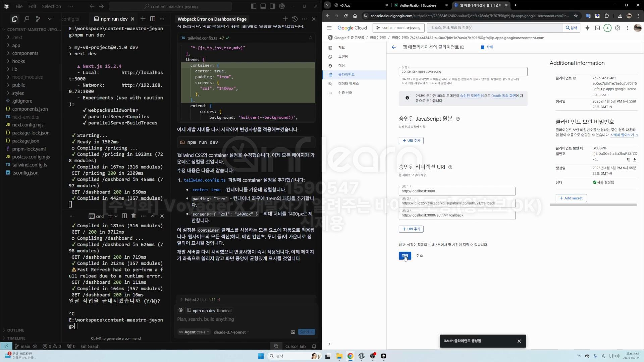The width and height of the screenshot is (644, 362).
Task: Click 취소 cancel button
Action: click(419, 256)
